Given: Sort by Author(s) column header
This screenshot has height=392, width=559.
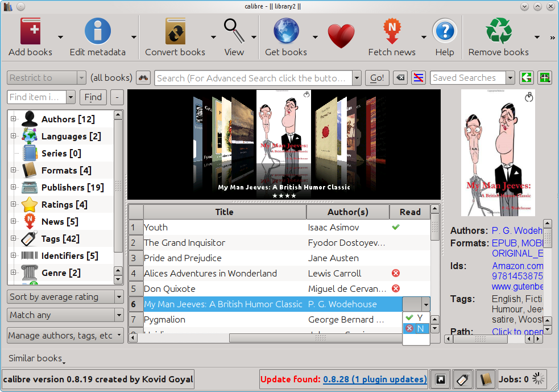Looking at the screenshot, I should [x=347, y=212].
